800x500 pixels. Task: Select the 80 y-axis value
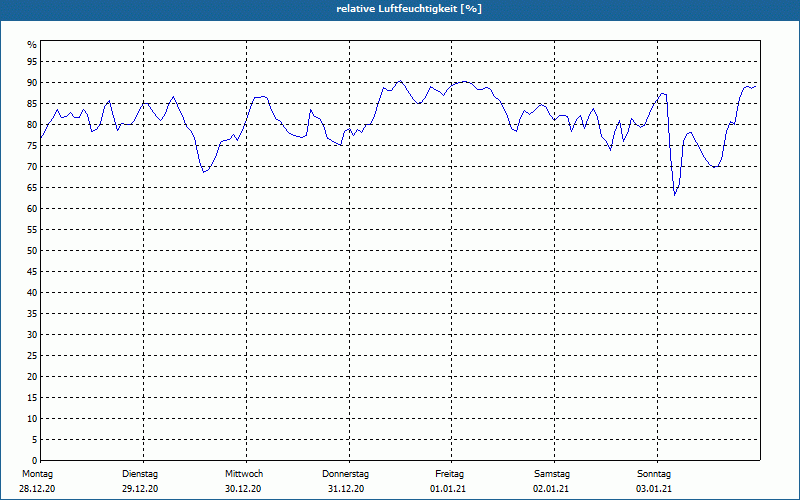(32, 124)
